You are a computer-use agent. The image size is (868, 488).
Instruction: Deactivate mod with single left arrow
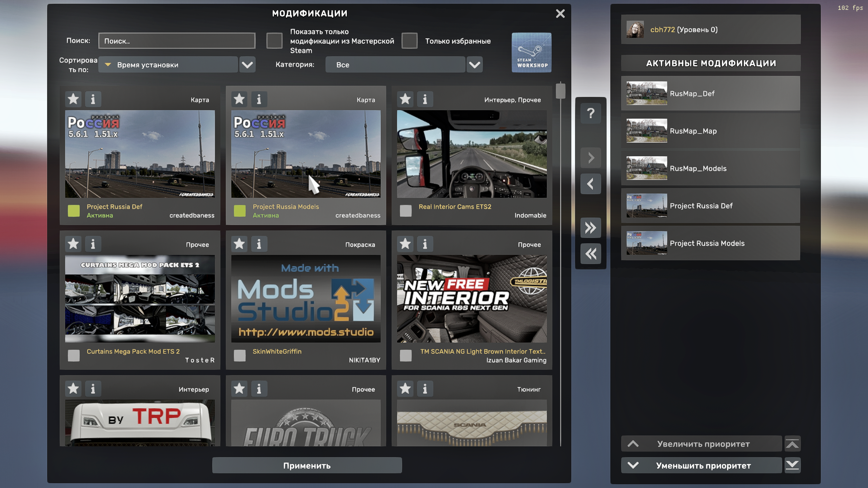590,184
